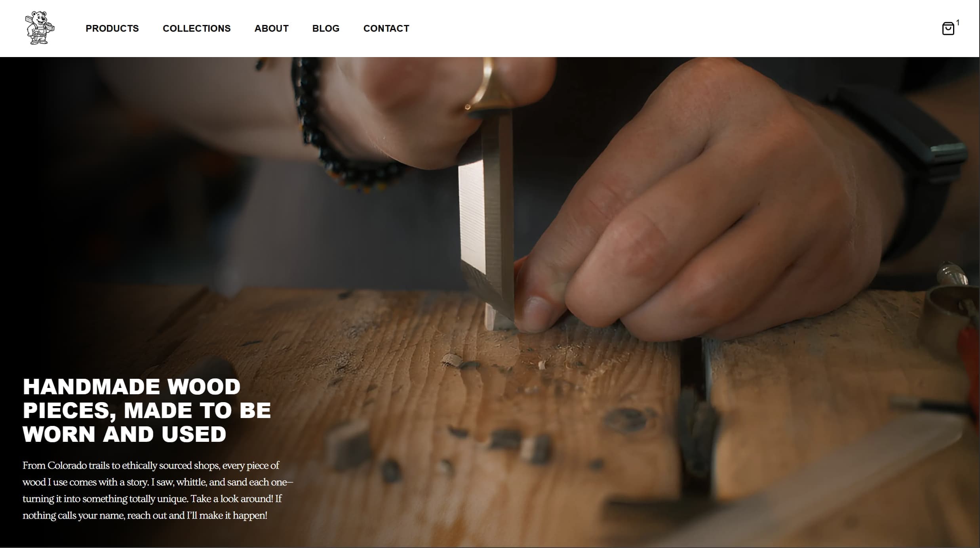Viewport: 980px width, 548px height.
Task: Click the beaded bracelet in the hero image
Action: coord(341,127)
